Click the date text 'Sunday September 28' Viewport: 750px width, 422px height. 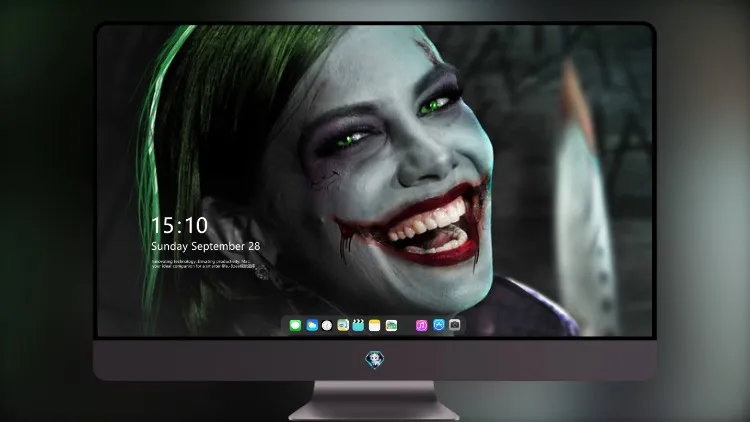(x=206, y=246)
